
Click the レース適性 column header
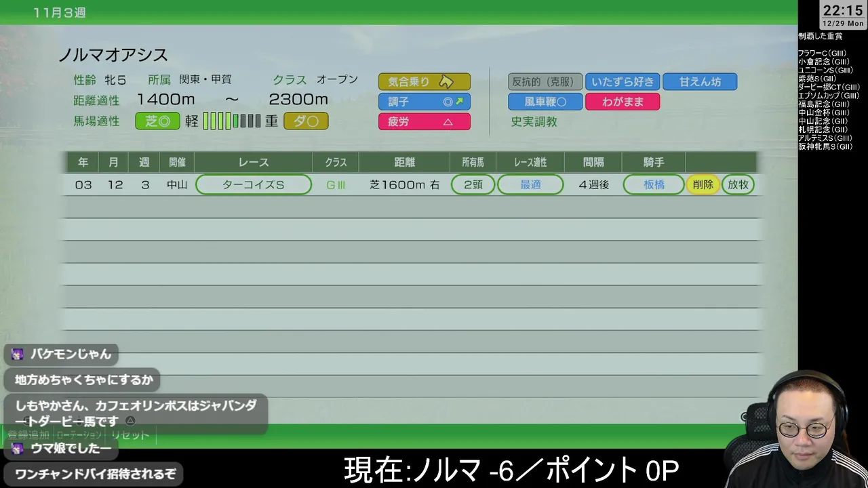pyautogui.click(x=530, y=163)
